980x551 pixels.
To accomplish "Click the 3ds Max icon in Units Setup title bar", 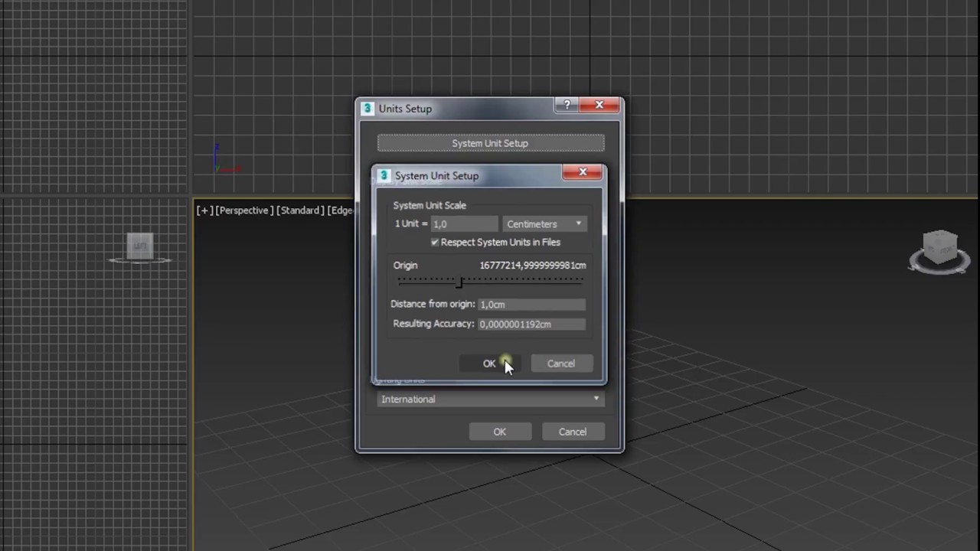I will (x=367, y=109).
